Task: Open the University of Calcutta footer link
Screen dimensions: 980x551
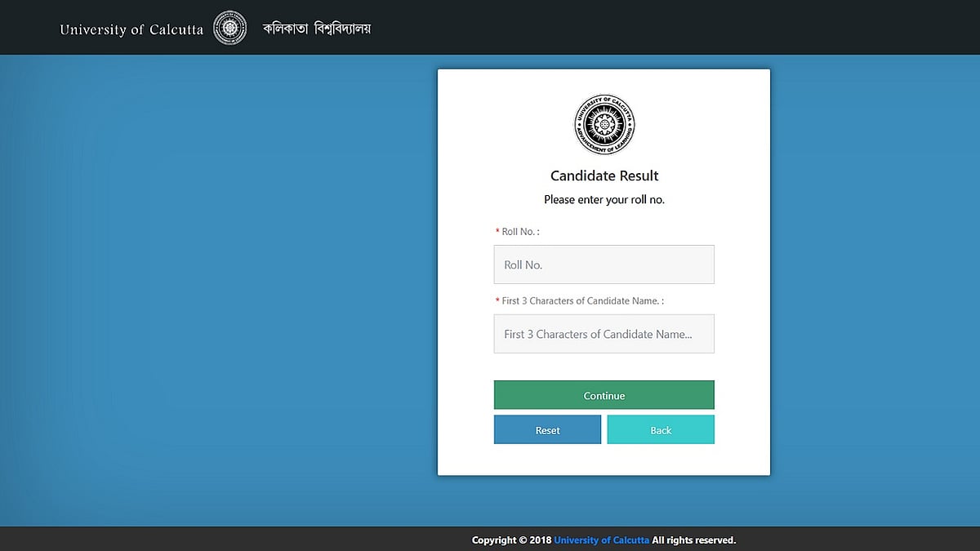Action: pos(601,540)
